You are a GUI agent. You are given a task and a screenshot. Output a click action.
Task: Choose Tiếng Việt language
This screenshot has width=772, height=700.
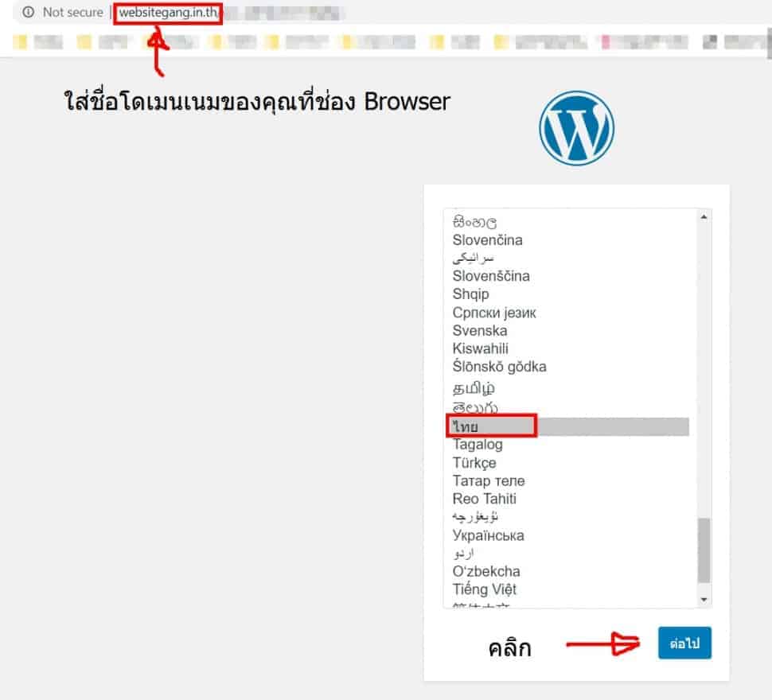pyautogui.click(x=485, y=589)
